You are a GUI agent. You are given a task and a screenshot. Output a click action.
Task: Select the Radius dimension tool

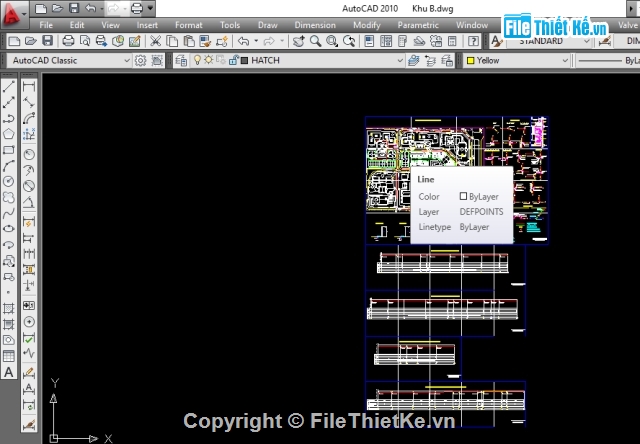tap(29, 154)
